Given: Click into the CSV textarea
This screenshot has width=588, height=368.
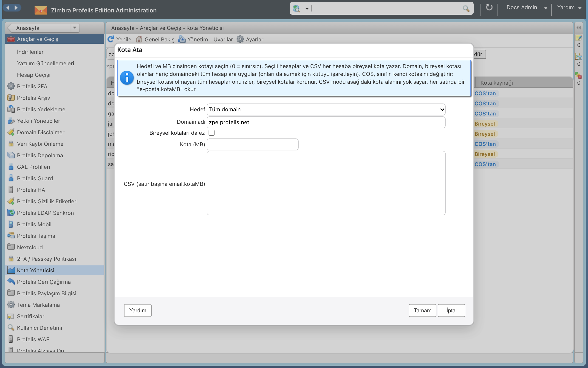Looking at the screenshot, I should click(326, 183).
